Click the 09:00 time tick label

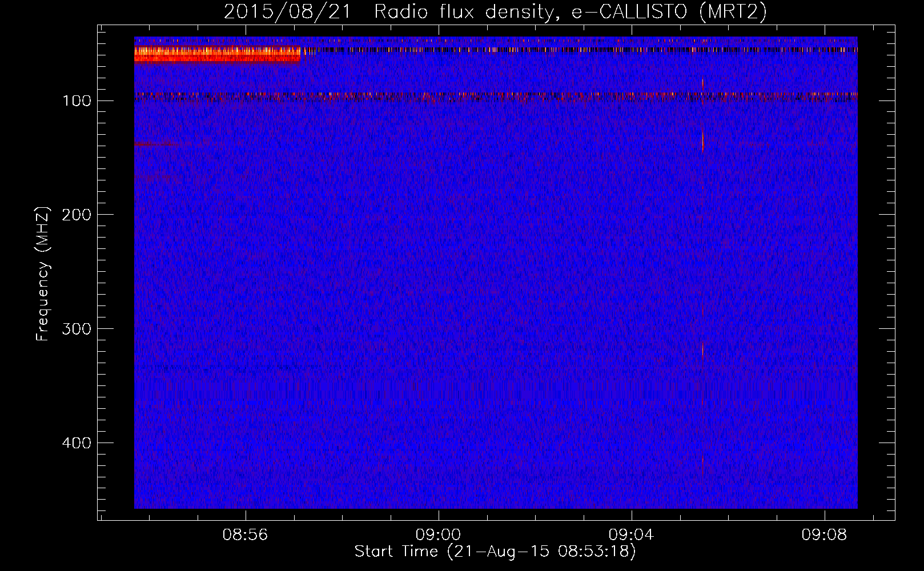click(x=438, y=535)
